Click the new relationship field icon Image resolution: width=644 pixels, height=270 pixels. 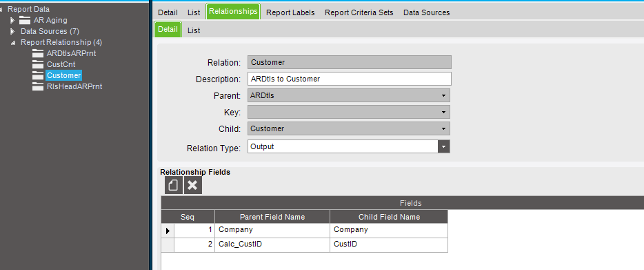click(x=174, y=185)
